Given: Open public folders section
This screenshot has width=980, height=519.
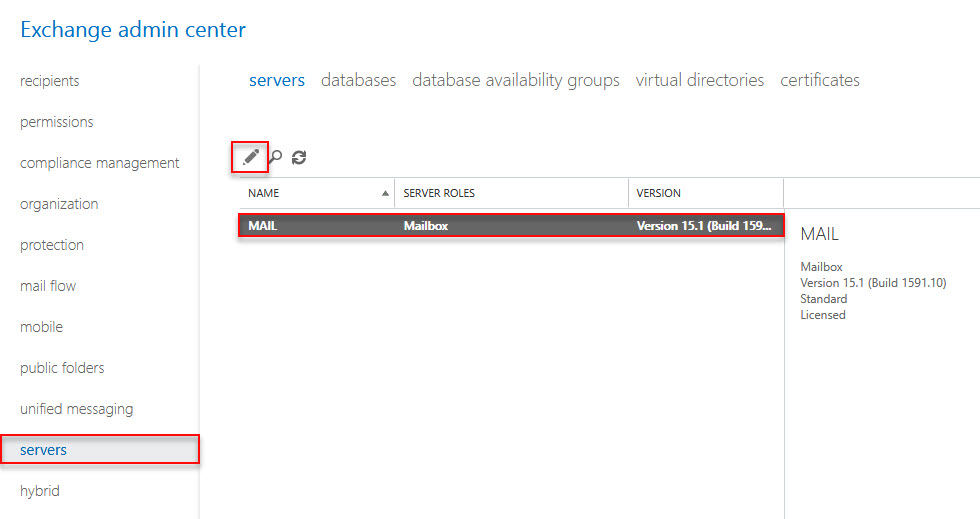Looking at the screenshot, I should [x=62, y=368].
